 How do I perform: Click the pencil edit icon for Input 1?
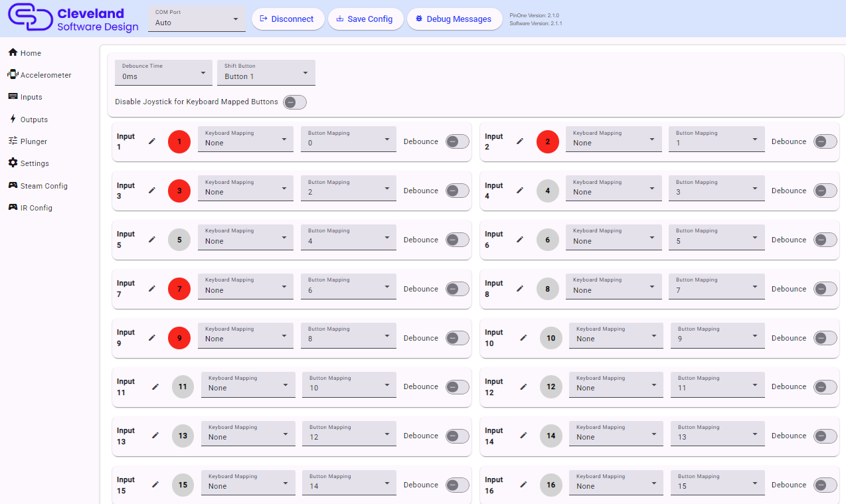[152, 141]
